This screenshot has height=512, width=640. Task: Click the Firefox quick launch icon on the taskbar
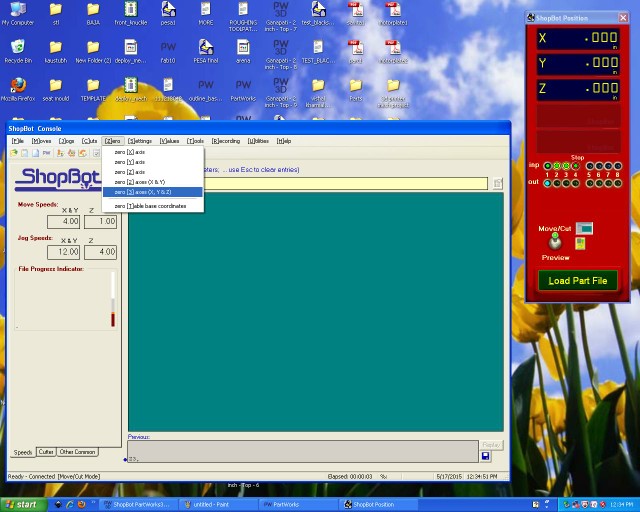click(81, 504)
